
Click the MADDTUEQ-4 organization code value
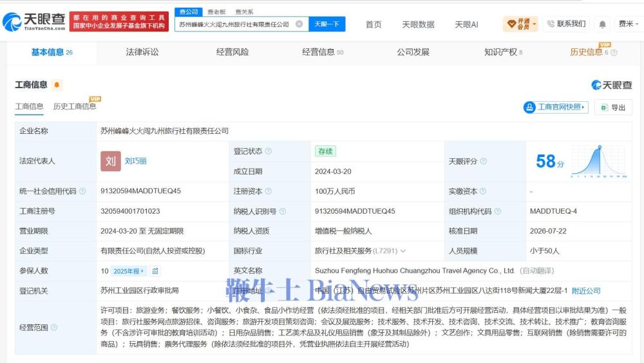(553, 211)
